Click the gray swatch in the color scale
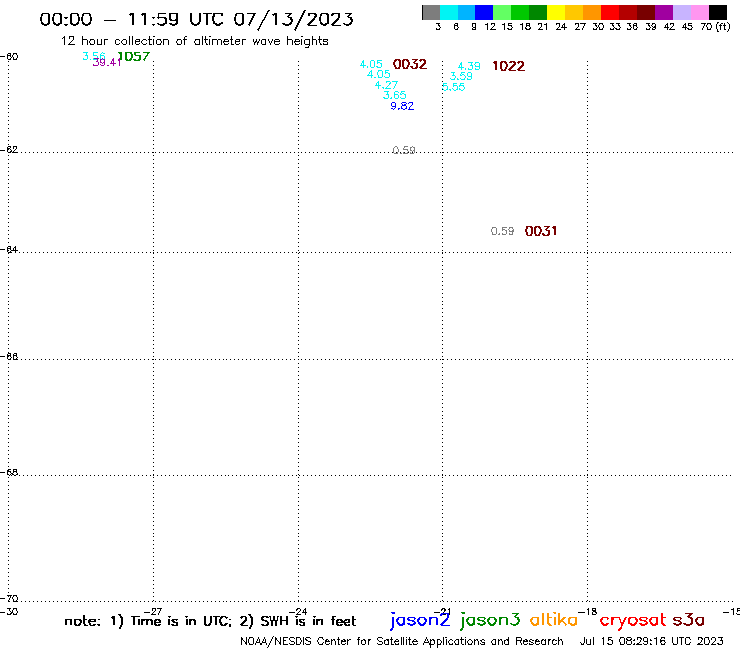This screenshot has height=650, width=740. tap(431, 12)
